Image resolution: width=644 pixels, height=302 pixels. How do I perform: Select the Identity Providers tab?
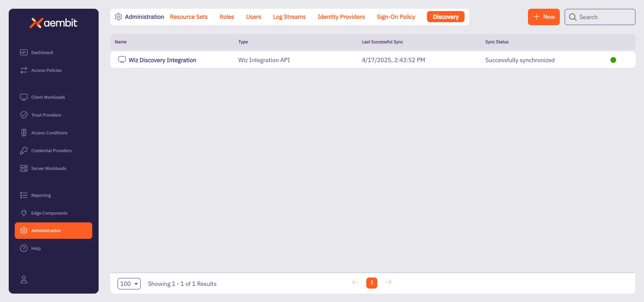pyautogui.click(x=341, y=17)
